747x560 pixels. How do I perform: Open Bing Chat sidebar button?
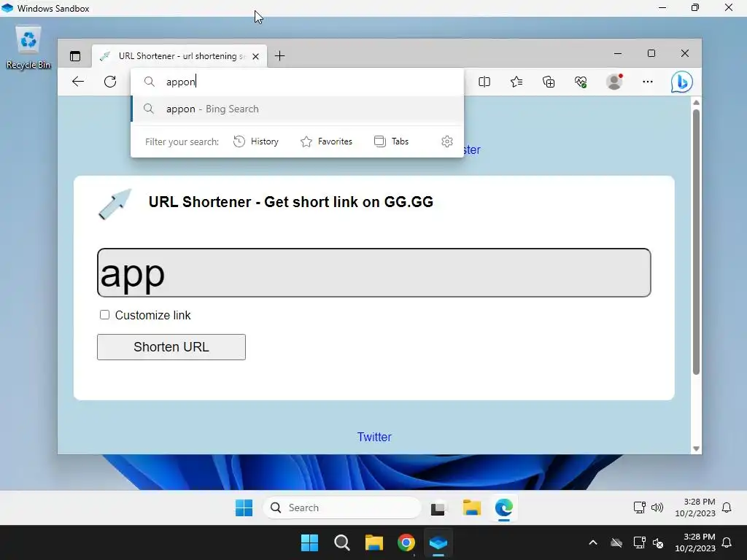682,82
